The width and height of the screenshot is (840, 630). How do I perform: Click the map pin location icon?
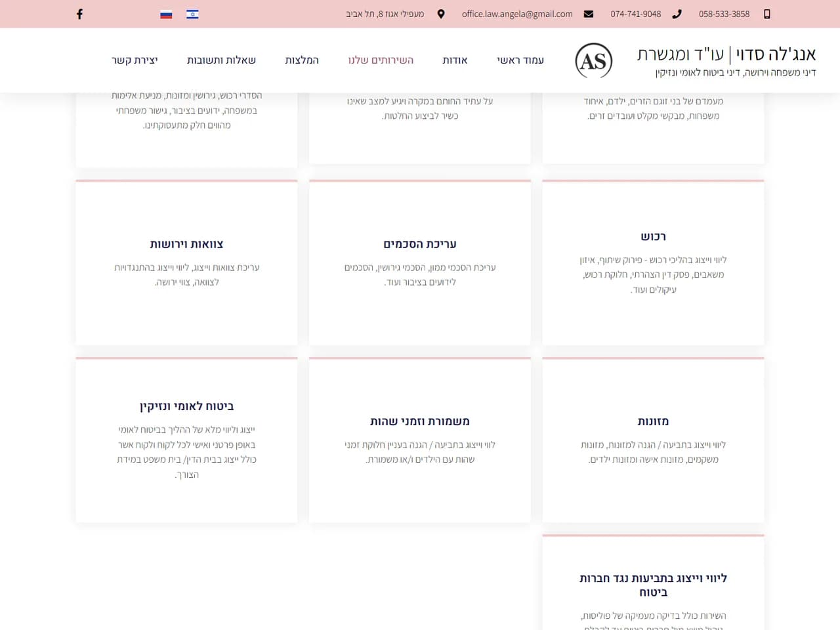click(441, 14)
